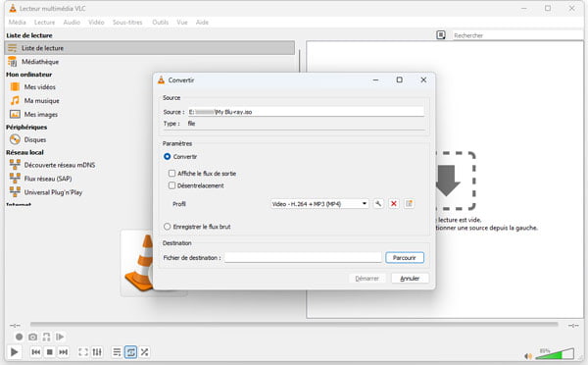Create a new profile icon
Screen dimensions: 588x365
(x=409, y=203)
